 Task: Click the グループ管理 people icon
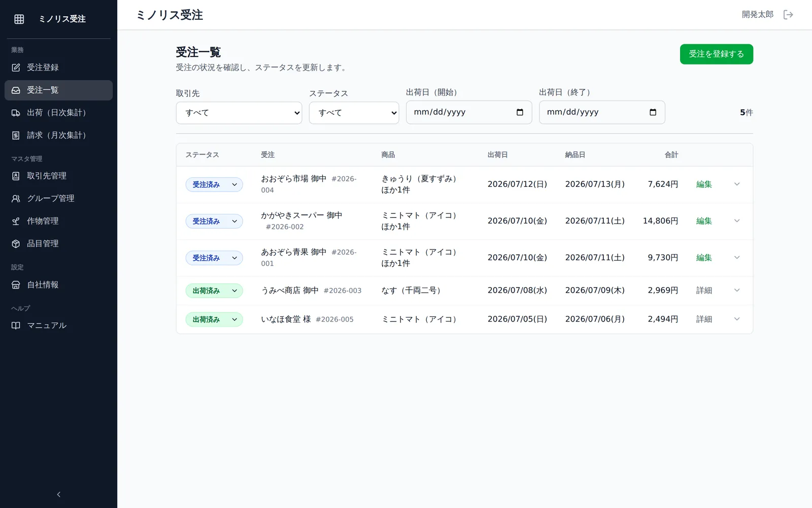point(16,199)
